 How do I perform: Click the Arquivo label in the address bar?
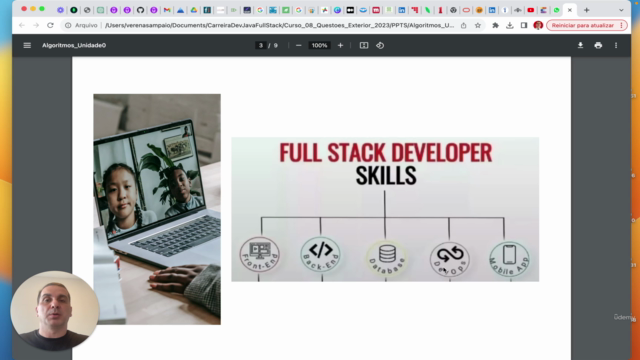(x=86, y=25)
